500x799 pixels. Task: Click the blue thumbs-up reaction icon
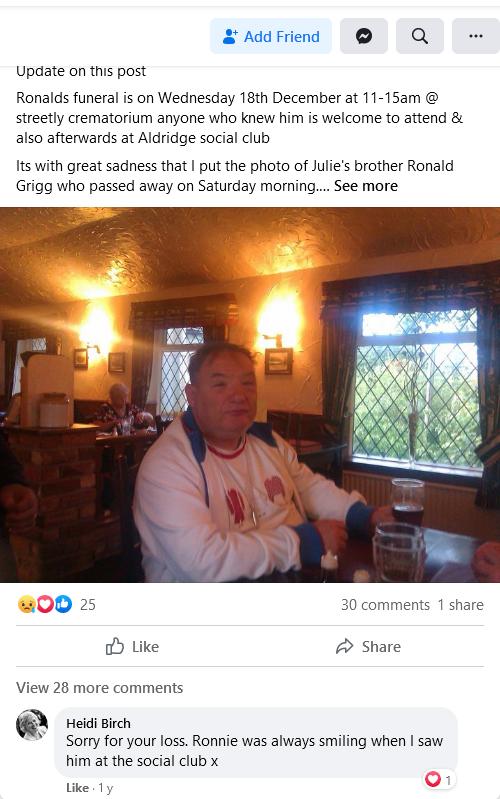tap(63, 604)
